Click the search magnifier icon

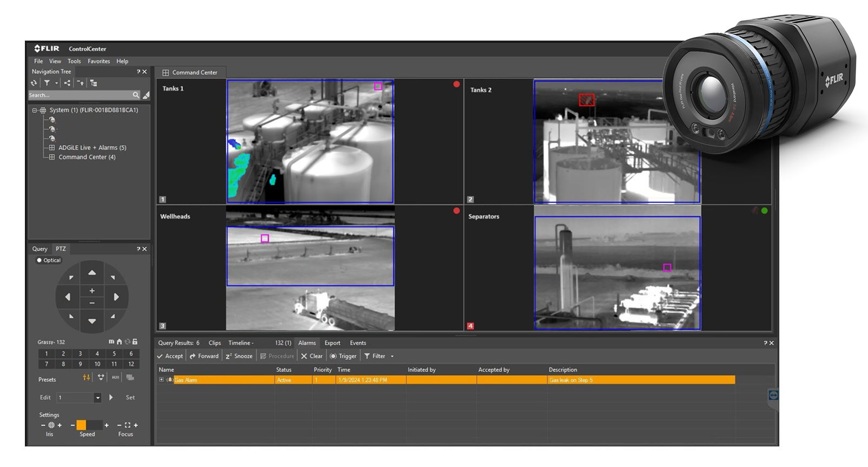(136, 95)
